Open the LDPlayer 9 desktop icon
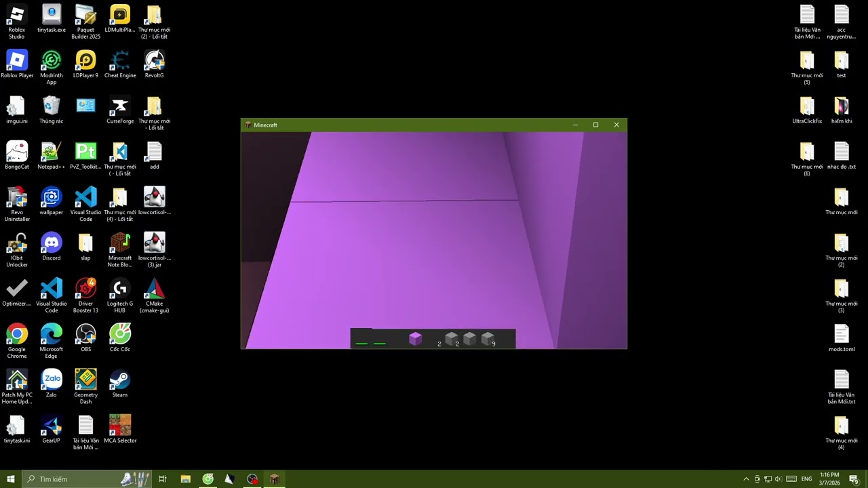Screen dimensions: 868x488 [85, 64]
